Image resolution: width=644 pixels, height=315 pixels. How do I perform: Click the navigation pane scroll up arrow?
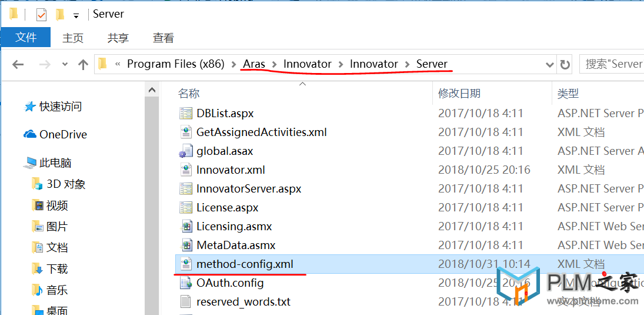(152, 90)
